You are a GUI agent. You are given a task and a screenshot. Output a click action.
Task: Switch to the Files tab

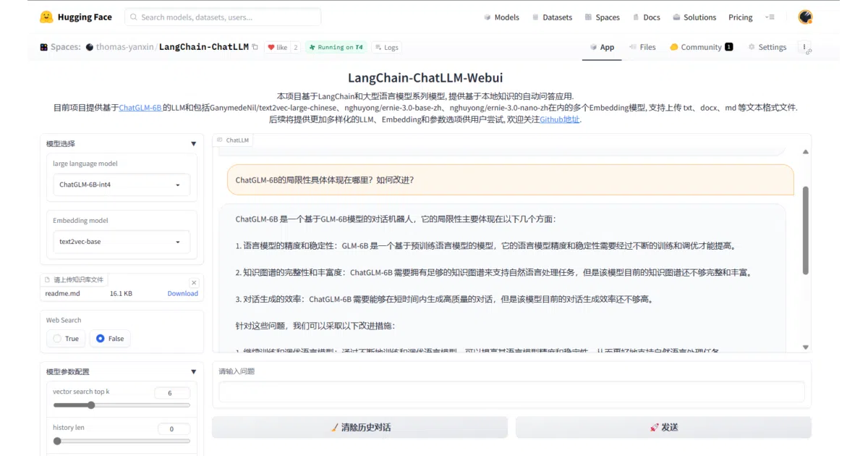[642, 47]
